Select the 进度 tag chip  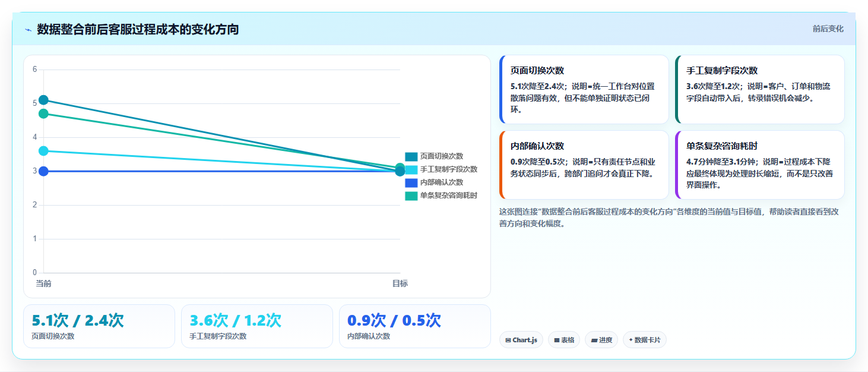click(x=601, y=340)
